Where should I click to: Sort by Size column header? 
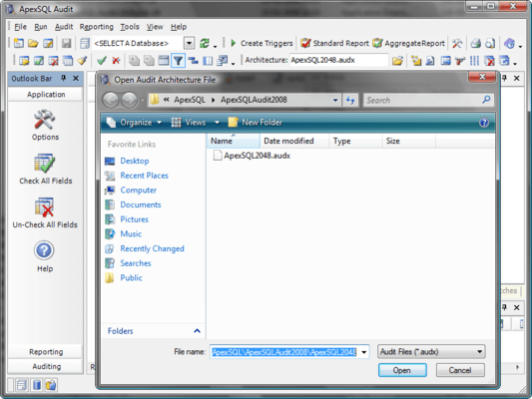coord(409,141)
